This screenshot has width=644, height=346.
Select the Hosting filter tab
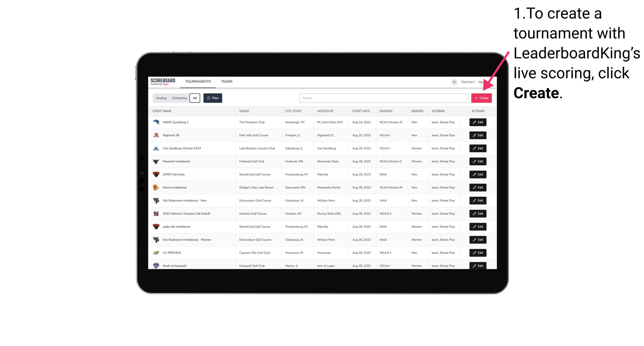click(161, 98)
